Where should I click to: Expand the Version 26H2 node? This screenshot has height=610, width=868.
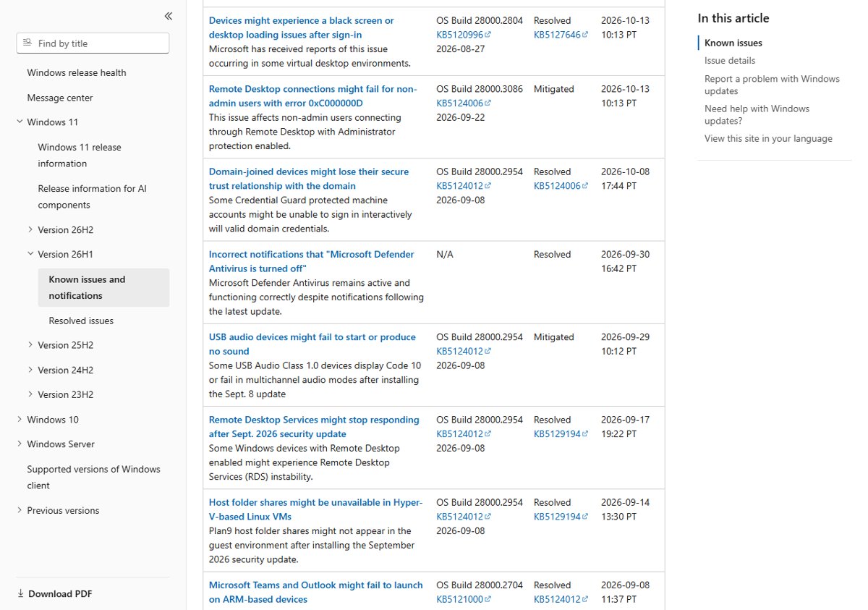30,229
